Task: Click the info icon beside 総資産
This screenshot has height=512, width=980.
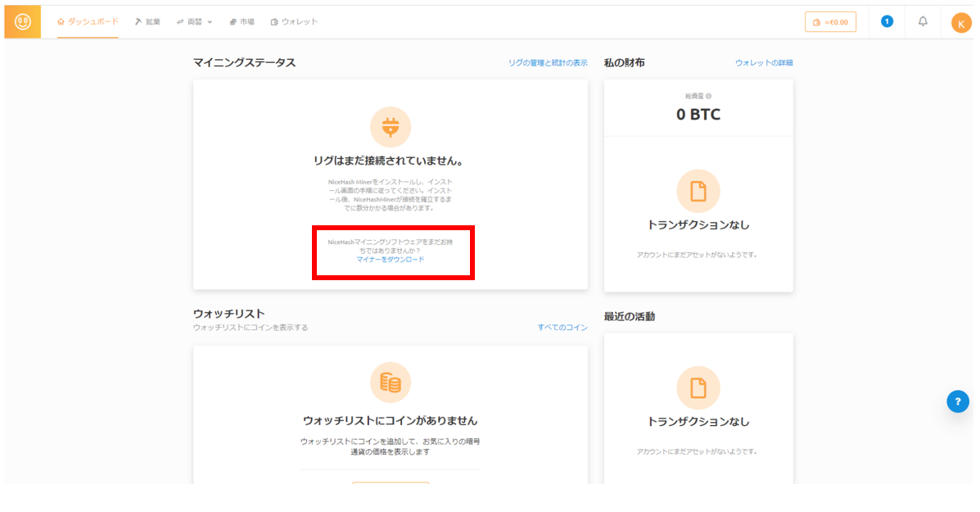Action: [x=708, y=96]
